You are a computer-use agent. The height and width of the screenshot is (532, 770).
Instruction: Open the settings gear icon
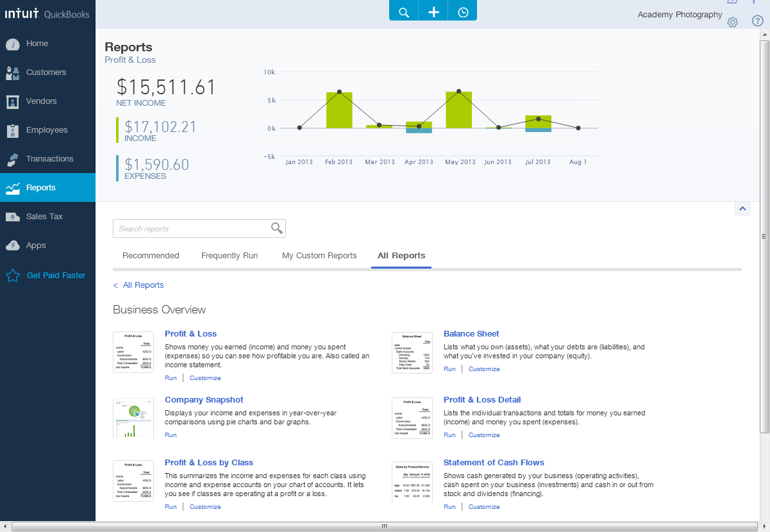pos(732,22)
